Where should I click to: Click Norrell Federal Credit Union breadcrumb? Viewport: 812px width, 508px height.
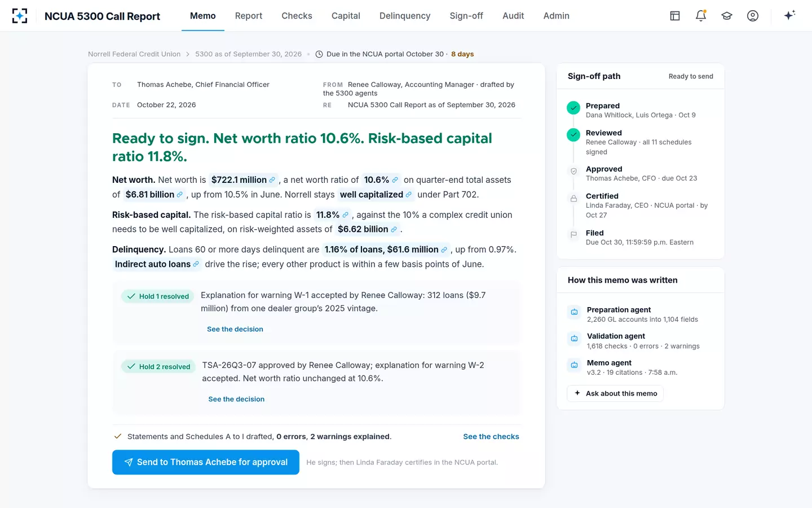(x=134, y=54)
